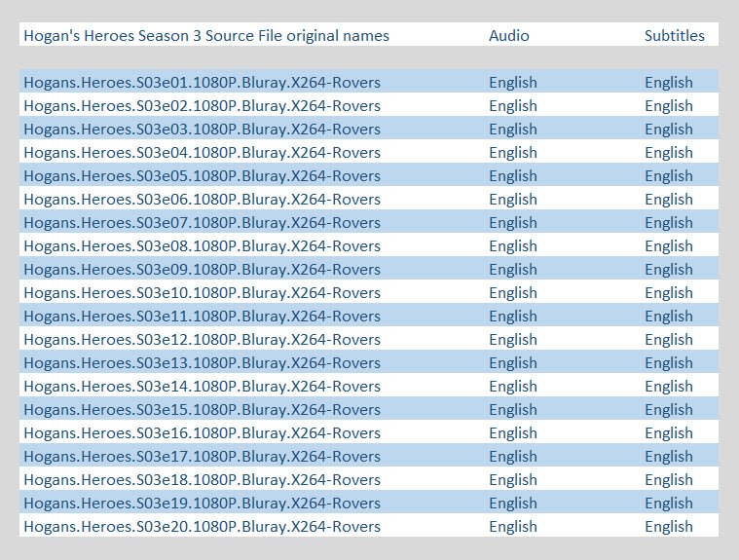Click the Subtitles cell 'English' in the S03e09 row

[x=669, y=270]
